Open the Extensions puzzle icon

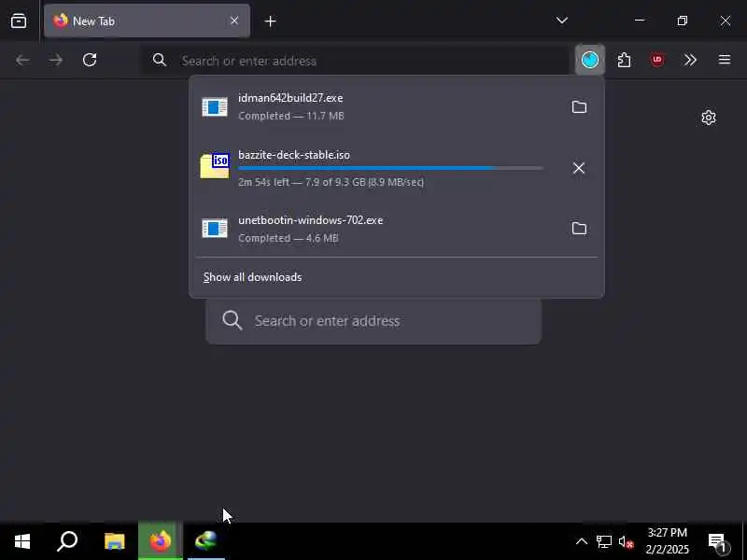click(x=624, y=60)
